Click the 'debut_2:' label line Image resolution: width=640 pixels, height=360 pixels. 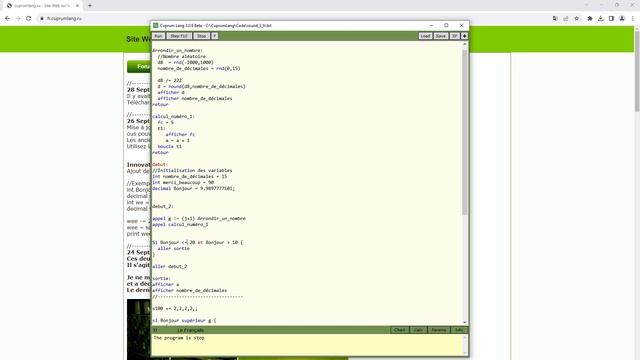[x=163, y=206]
